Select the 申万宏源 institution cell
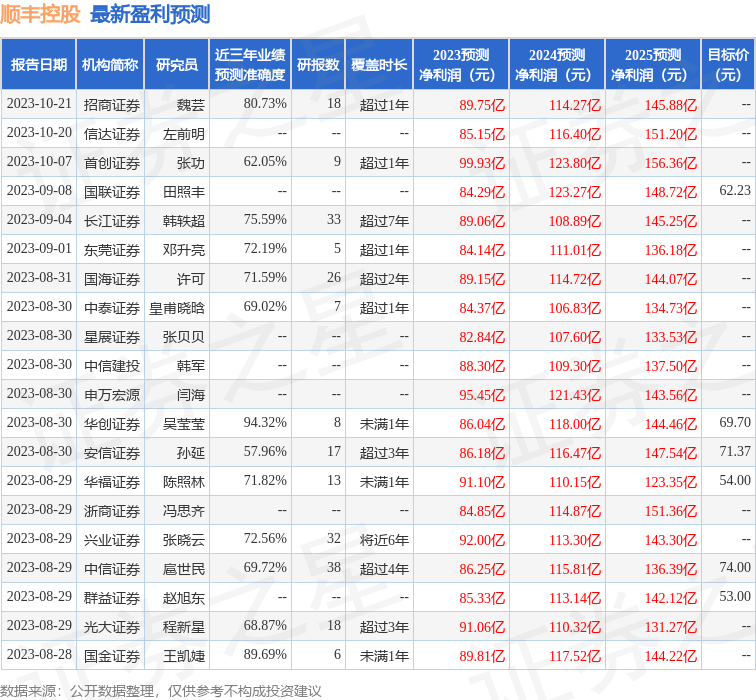756x700 pixels. pos(112,394)
